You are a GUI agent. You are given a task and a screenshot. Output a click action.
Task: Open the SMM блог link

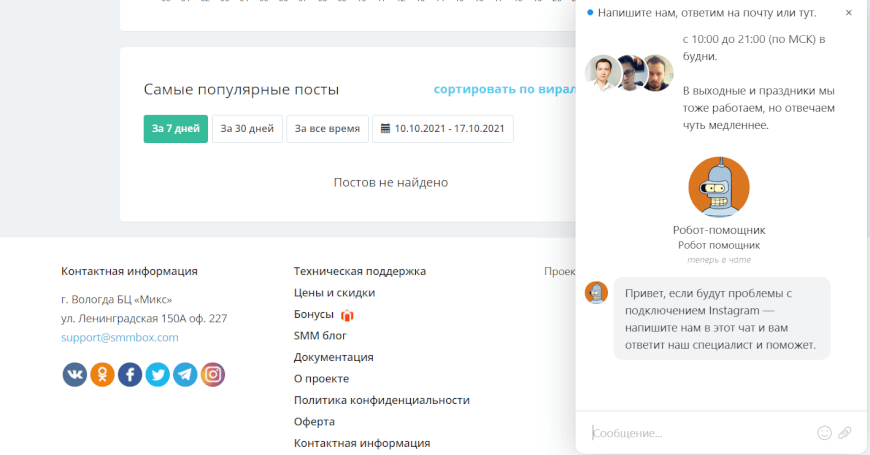click(x=320, y=336)
